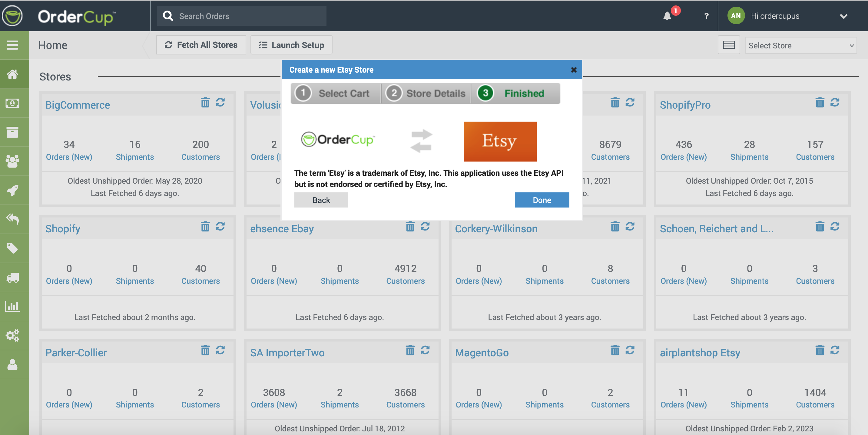Click the Done button
Image resolution: width=868 pixels, height=435 pixels.
[x=542, y=200]
